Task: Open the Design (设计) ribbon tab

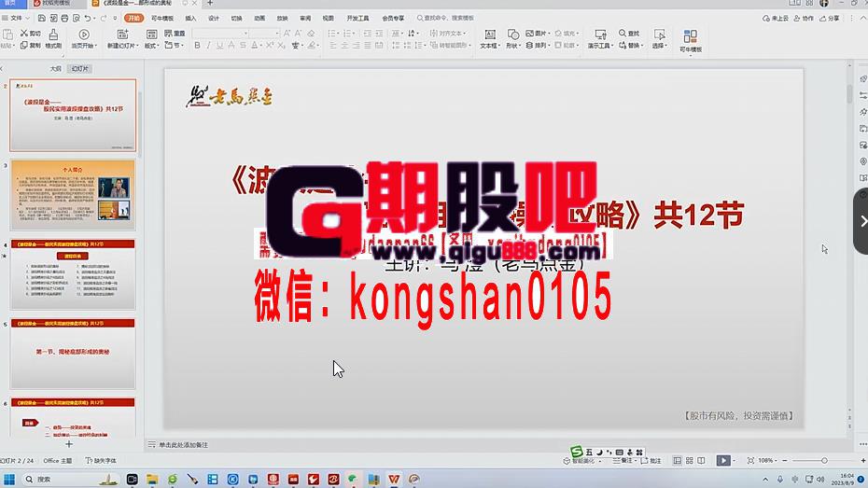Action: tap(214, 19)
